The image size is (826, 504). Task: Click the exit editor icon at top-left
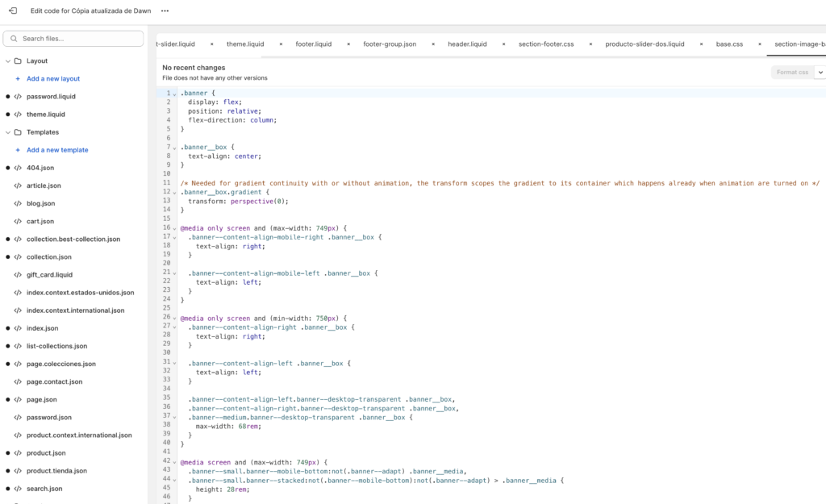[12, 10]
